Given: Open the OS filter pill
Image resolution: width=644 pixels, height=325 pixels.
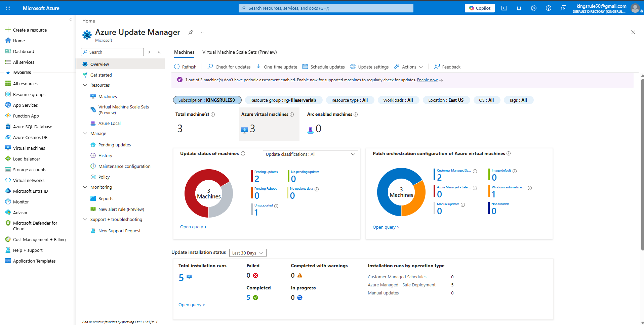Looking at the screenshot, I should coord(486,100).
